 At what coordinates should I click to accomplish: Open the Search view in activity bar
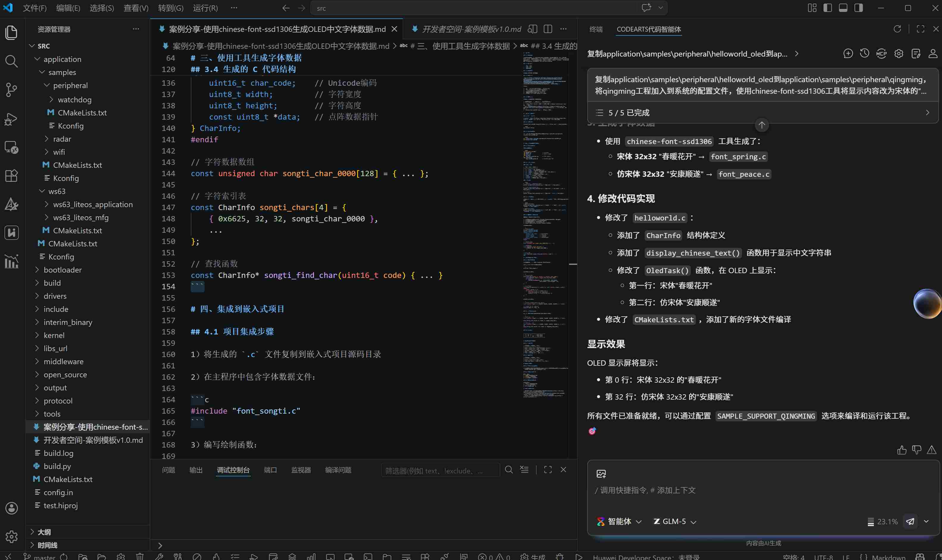(11, 61)
